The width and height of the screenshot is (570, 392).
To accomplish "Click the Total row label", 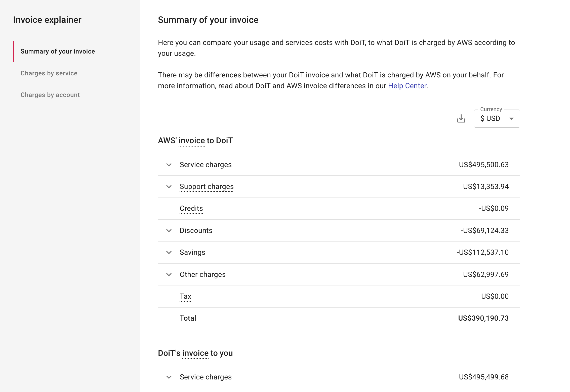I will (x=188, y=318).
